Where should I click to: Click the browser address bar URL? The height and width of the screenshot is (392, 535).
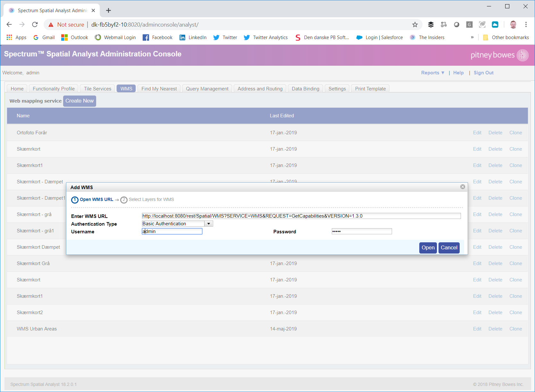point(145,25)
